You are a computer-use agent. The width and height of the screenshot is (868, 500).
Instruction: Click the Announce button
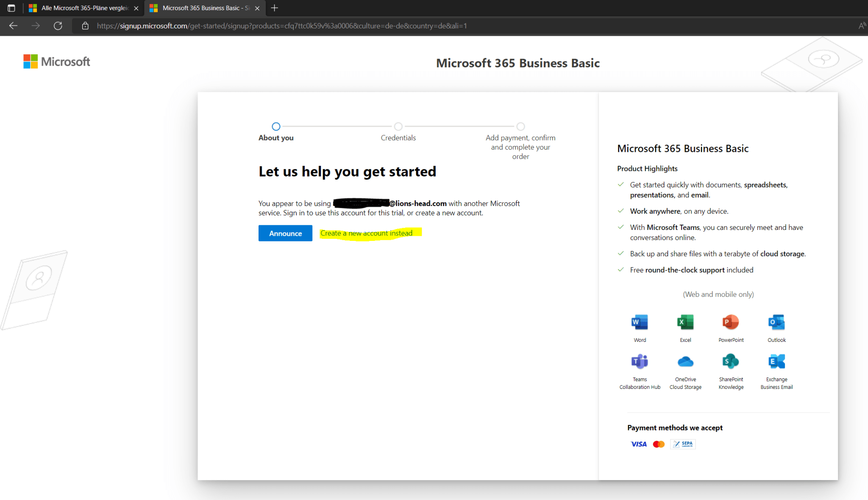click(x=285, y=233)
